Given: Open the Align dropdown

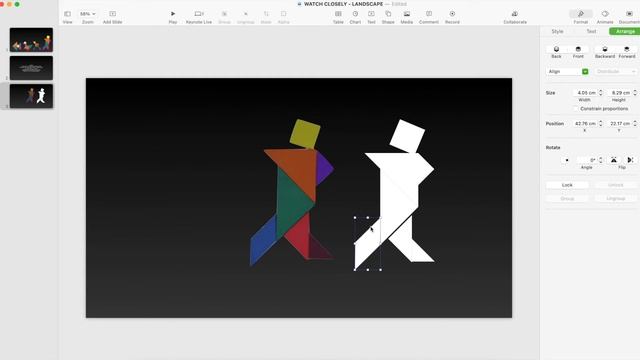Looking at the screenshot, I should click(x=567, y=71).
